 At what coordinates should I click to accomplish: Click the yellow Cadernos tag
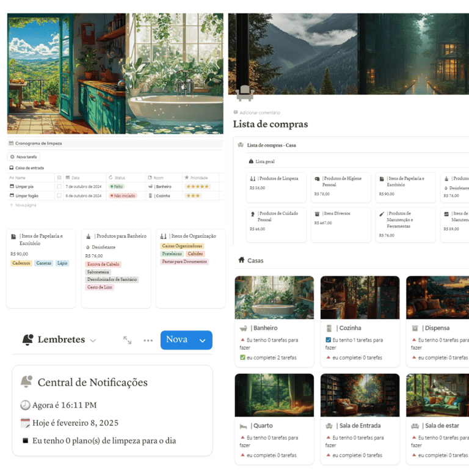pos(21,263)
